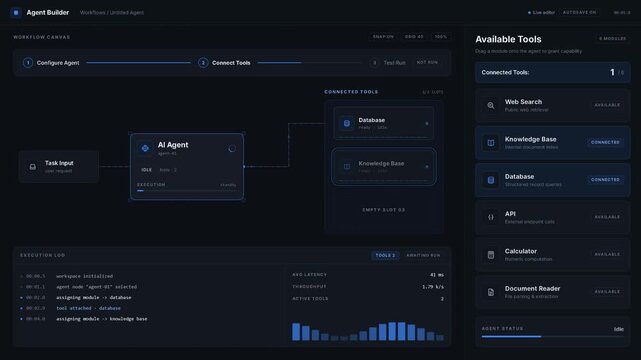This screenshot has height=360, width=641.
Task: Click the Database icon in Connected Tools slot
Action: [x=347, y=123]
